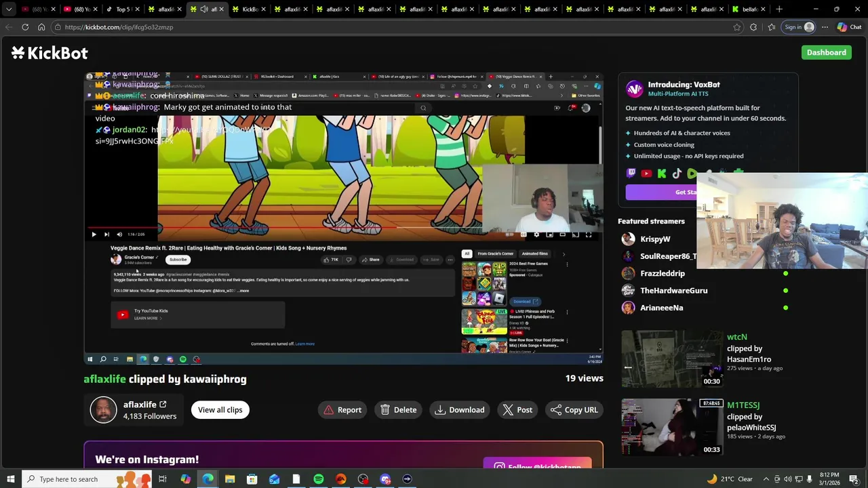Open the browser settings menu (three dots)
The height and width of the screenshot is (488, 868).
click(x=825, y=27)
